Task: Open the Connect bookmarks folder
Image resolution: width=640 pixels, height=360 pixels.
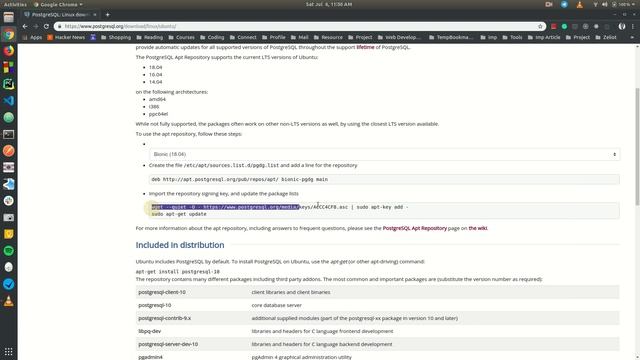Action: point(243,37)
